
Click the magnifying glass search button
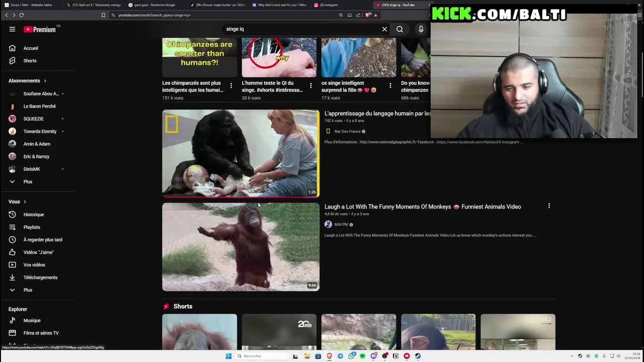click(x=399, y=29)
